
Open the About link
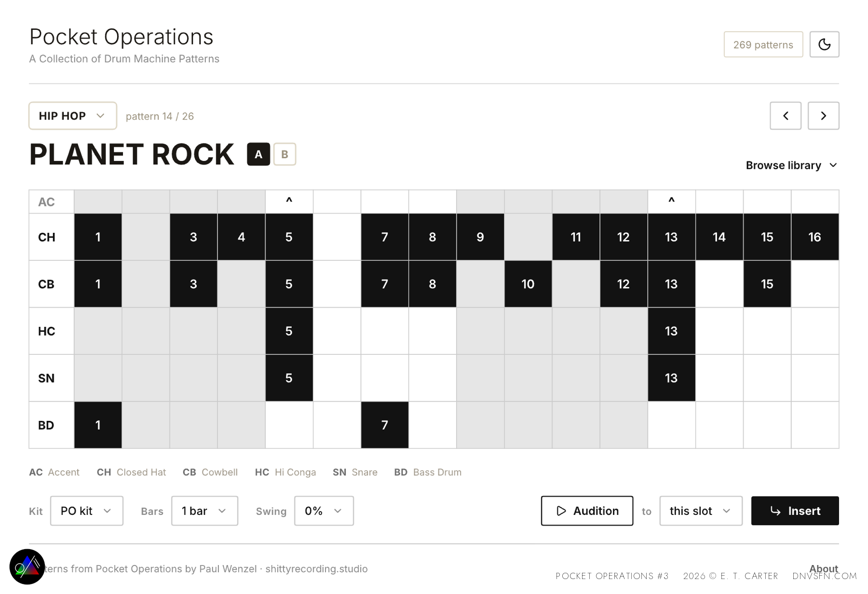pyautogui.click(x=823, y=568)
